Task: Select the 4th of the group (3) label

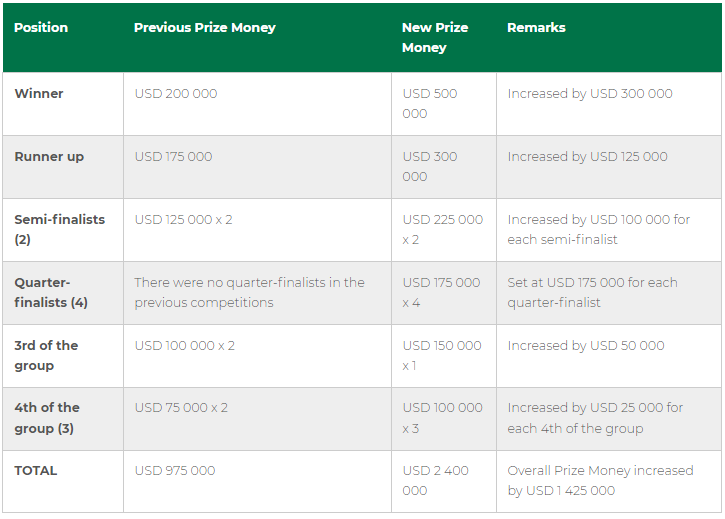Action: 47,418
